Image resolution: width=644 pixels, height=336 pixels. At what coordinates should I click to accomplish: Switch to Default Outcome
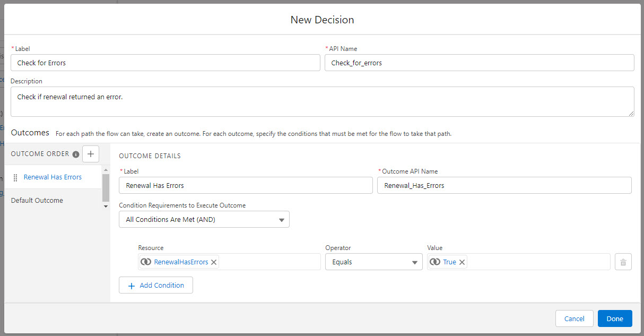pos(37,201)
